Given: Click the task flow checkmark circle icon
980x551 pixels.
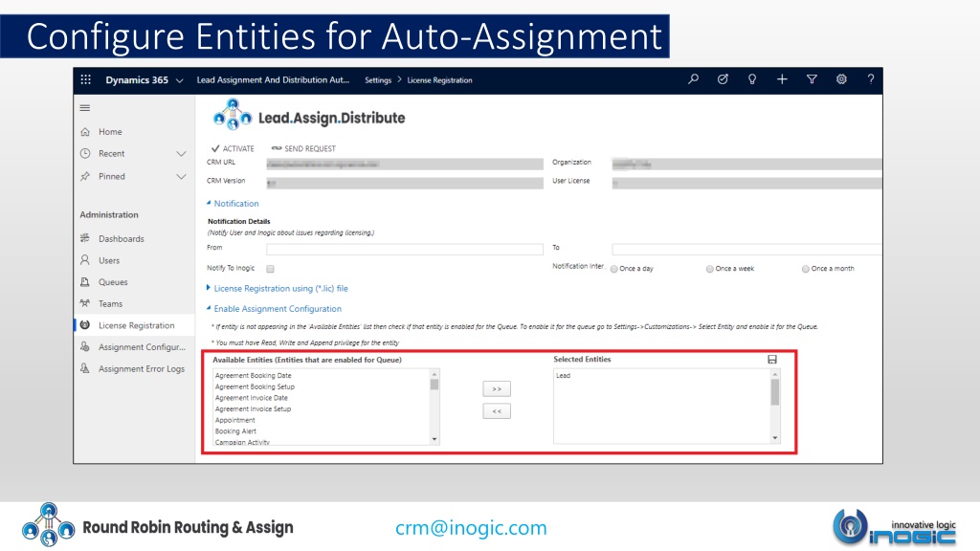Looking at the screenshot, I should (x=723, y=79).
